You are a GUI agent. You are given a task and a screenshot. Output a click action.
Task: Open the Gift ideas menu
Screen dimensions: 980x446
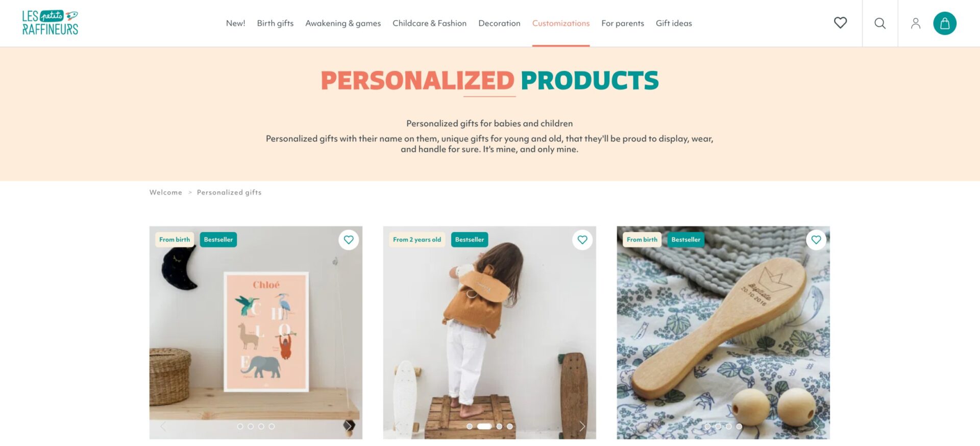674,23
